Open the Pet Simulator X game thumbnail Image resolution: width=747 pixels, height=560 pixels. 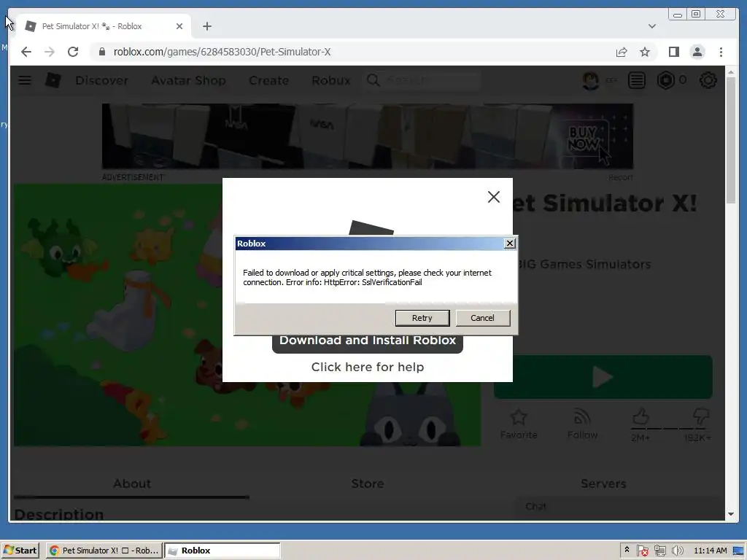pos(247,315)
